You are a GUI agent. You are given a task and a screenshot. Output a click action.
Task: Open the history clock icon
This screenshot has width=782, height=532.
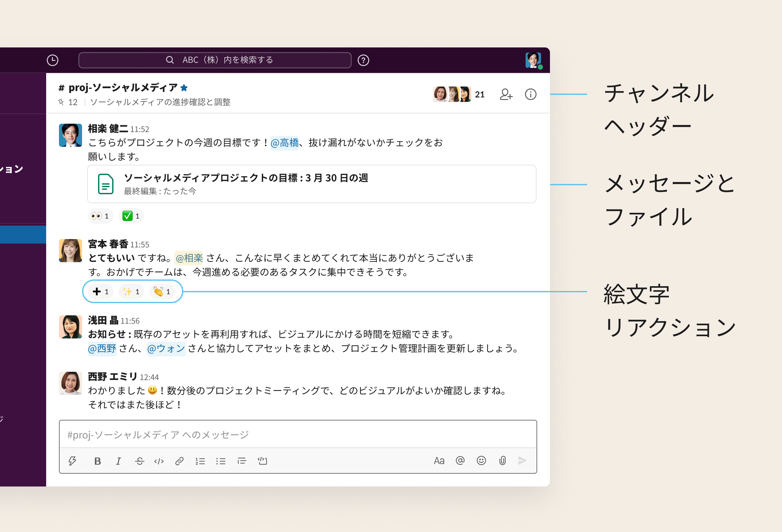click(53, 60)
